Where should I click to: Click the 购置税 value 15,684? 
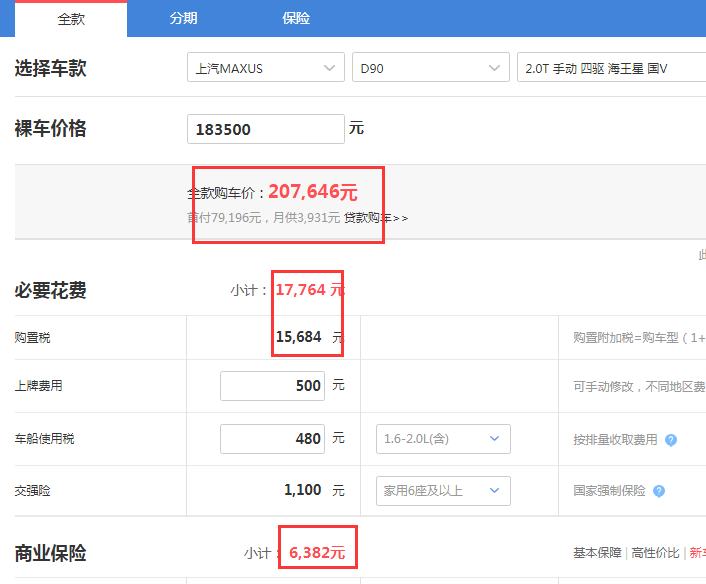299,337
